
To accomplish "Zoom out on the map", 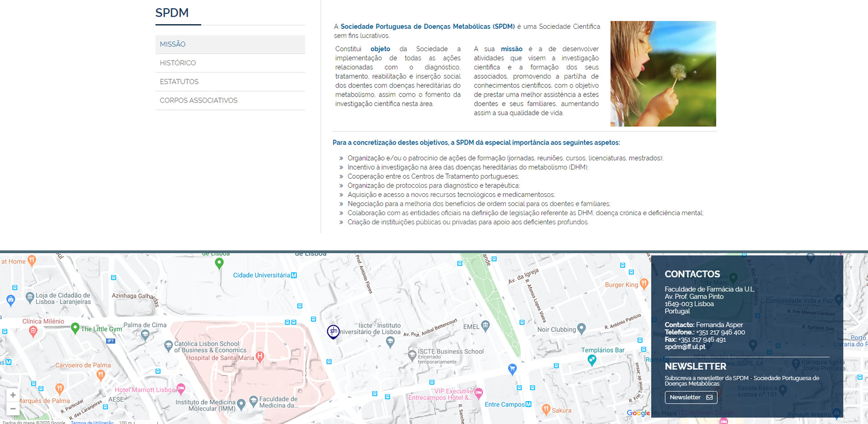I will 13,408.
